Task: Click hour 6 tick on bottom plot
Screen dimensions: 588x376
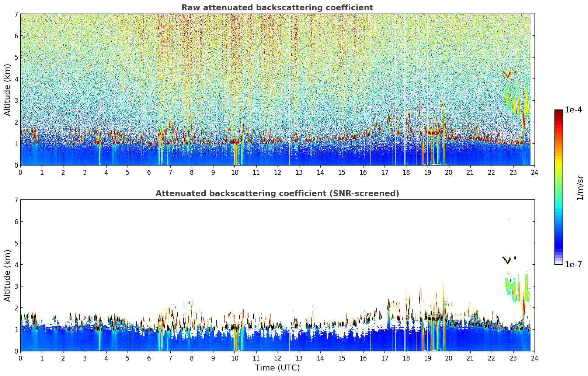Action: [x=149, y=358]
